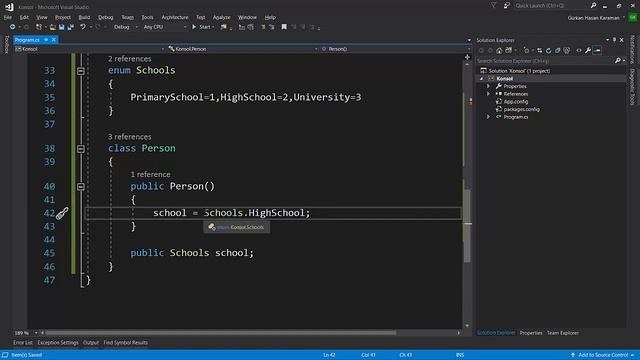Image resolution: width=640 pixels, height=360 pixels.
Task: Collapse the Person() constructor block
Action: (81, 187)
